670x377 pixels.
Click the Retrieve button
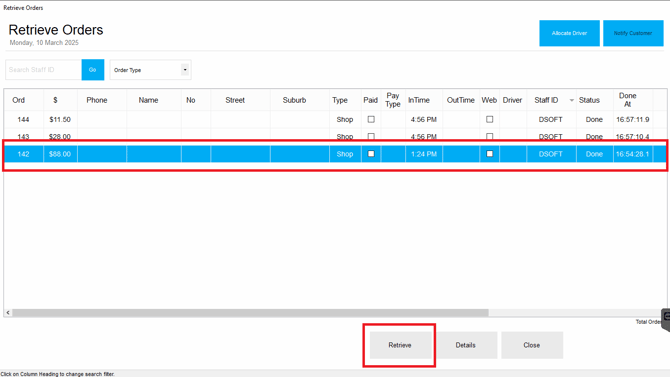[x=400, y=345]
